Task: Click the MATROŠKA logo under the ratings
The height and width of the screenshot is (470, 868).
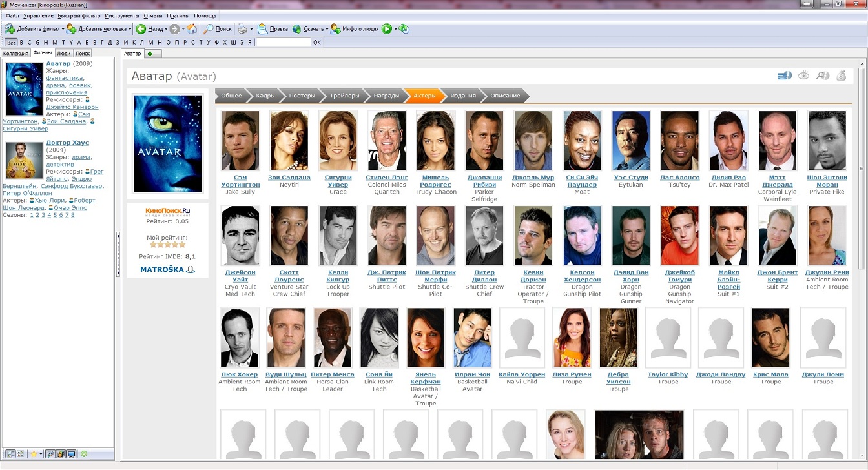Action: click(167, 269)
